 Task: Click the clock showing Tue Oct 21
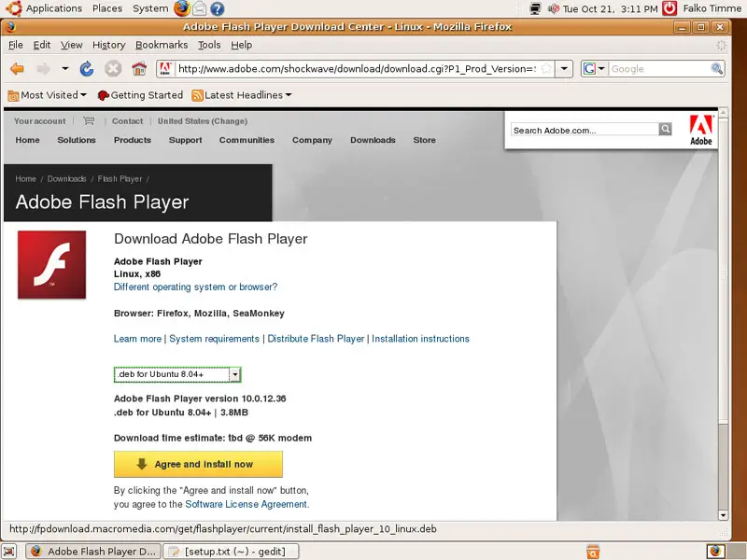pos(611,8)
